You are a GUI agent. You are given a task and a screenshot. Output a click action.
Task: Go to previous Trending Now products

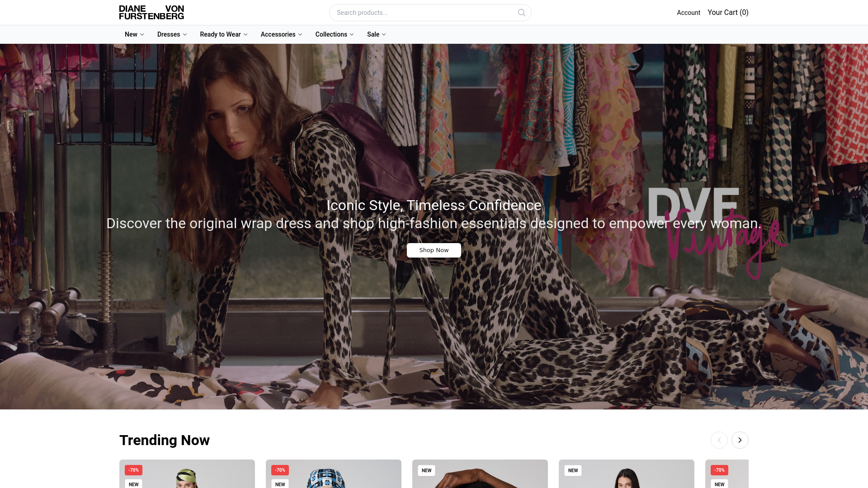click(719, 440)
